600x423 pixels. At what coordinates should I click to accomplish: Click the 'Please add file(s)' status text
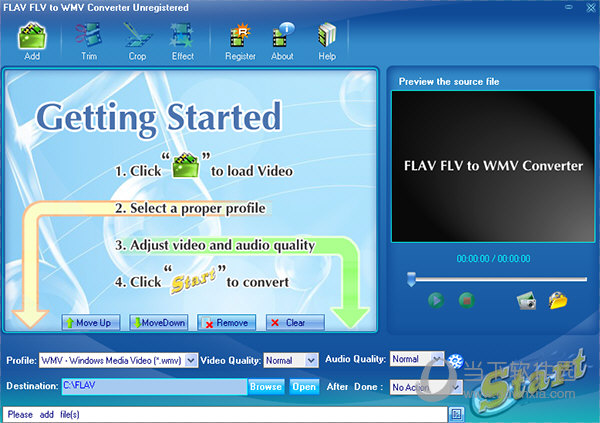(x=43, y=415)
